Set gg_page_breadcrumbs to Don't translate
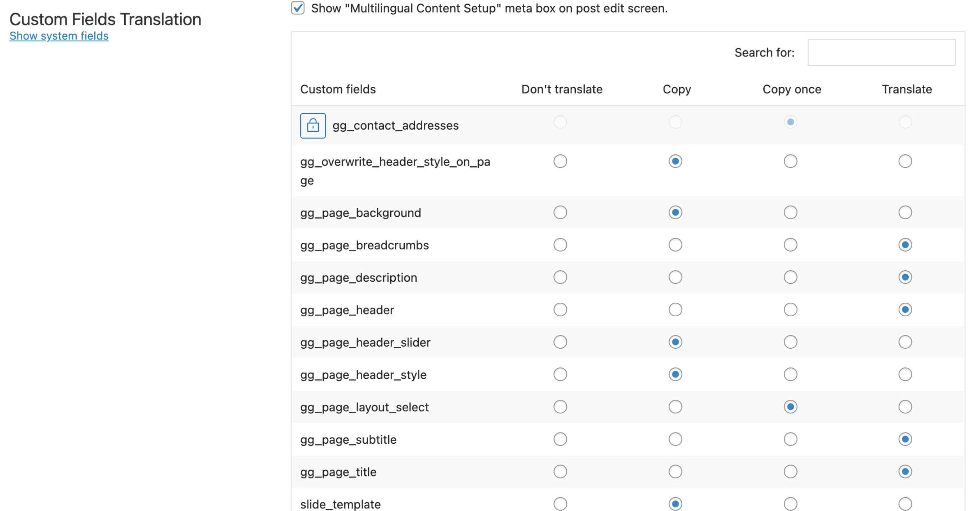 click(560, 244)
